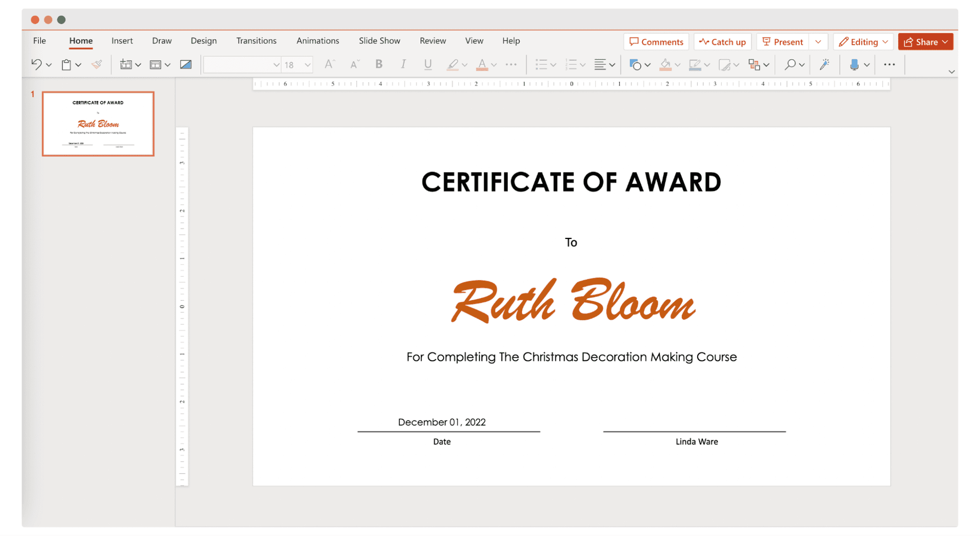
Task: Click the slide Layout icon
Action: tap(155, 64)
